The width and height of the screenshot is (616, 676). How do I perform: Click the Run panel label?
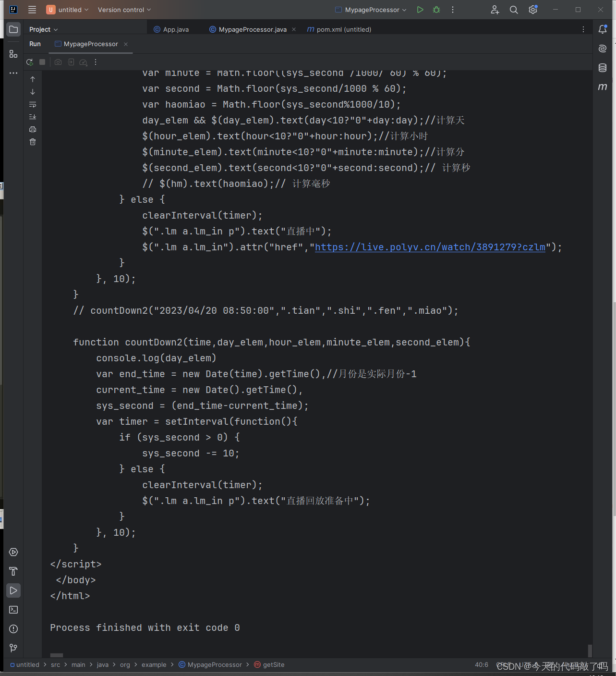click(35, 44)
